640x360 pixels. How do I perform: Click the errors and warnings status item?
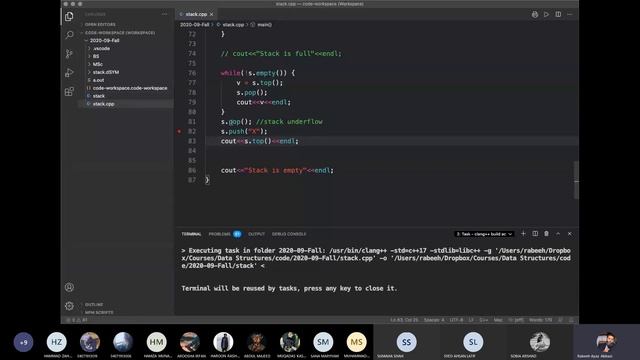tap(77, 320)
